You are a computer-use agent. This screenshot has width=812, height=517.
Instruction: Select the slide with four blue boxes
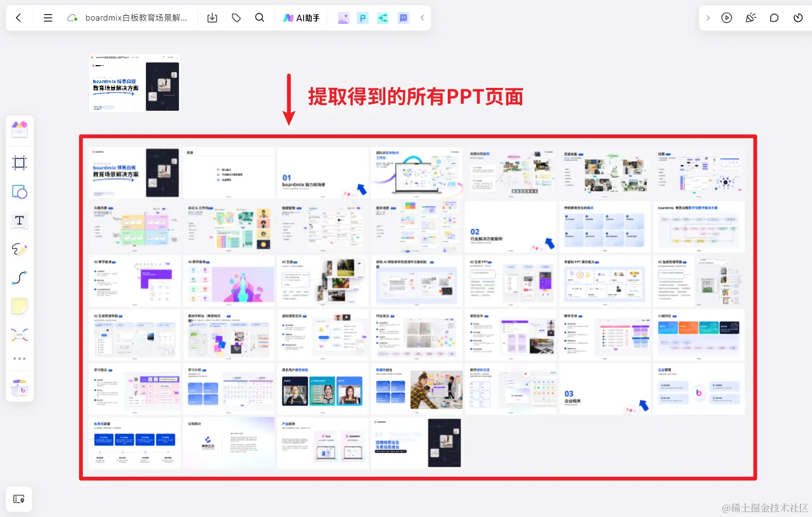[134, 443]
